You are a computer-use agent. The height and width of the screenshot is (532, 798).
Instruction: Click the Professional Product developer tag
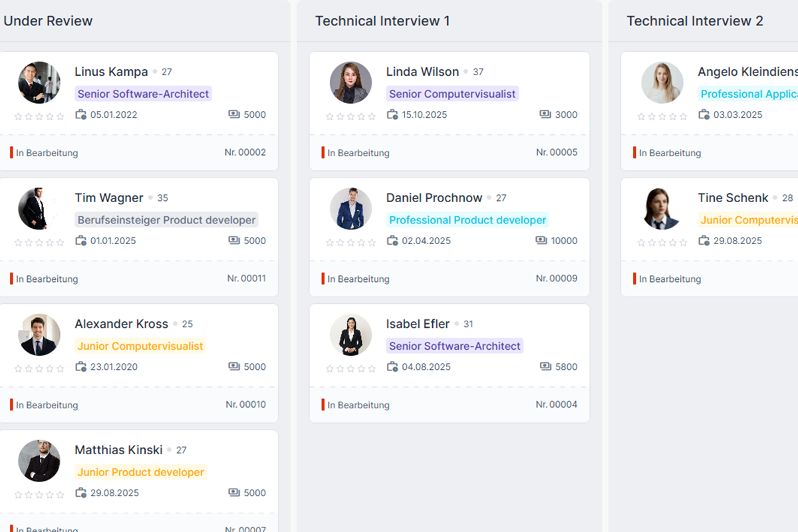(467, 220)
